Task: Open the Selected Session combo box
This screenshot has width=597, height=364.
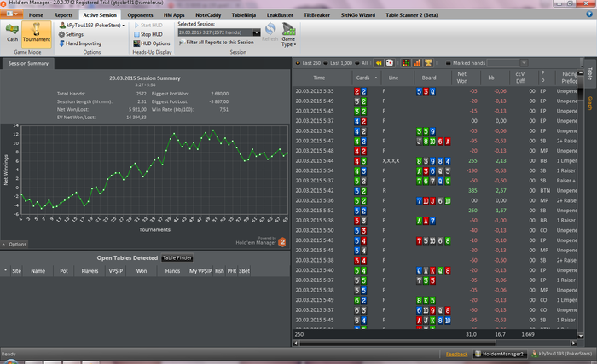Action: click(x=219, y=32)
